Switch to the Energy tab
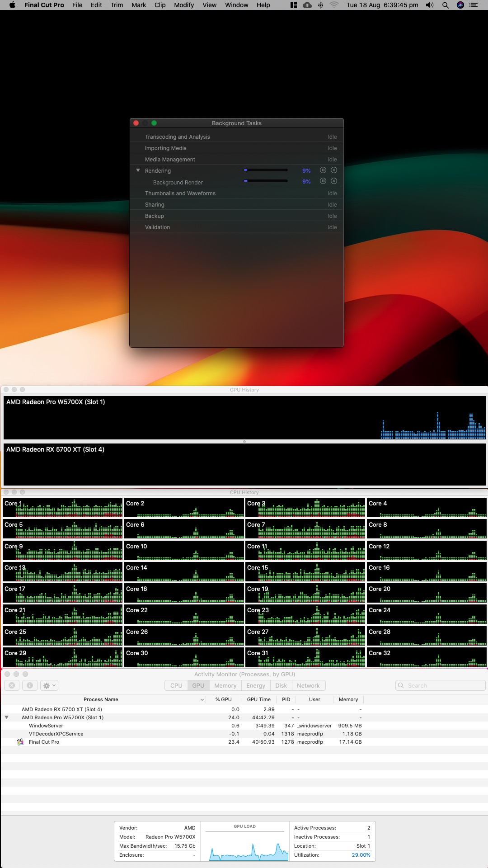The height and width of the screenshot is (868, 488). tap(256, 685)
